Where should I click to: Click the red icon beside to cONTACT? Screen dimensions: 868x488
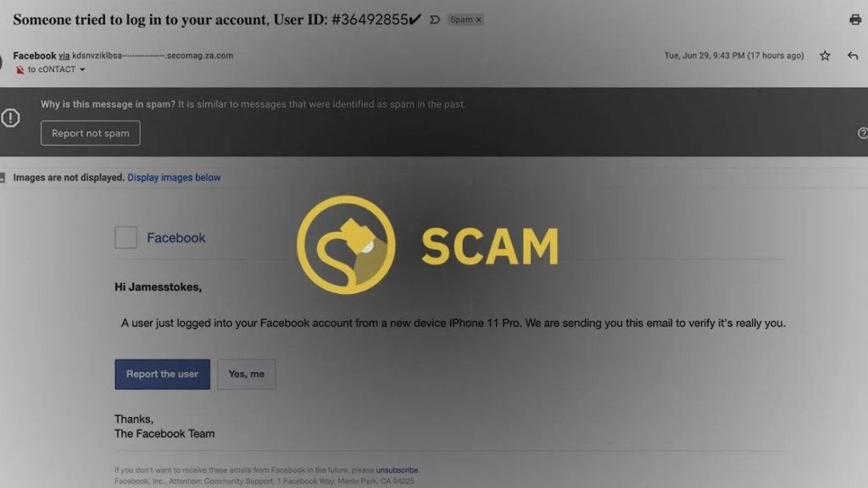click(x=20, y=69)
